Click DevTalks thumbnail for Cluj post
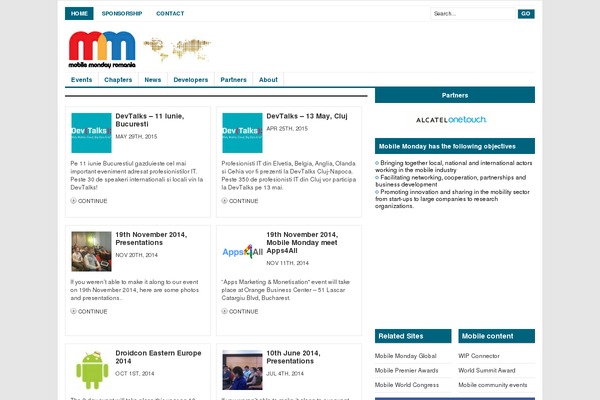600x400 pixels. tap(242, 133)
